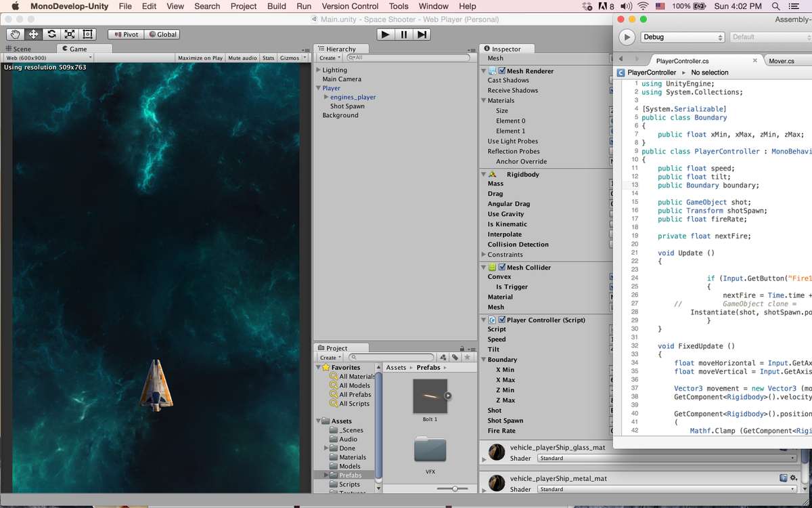Click the Mesh Renderer component icon
Viewport: 812px width, 508px height.
click(x=493, y=70)
